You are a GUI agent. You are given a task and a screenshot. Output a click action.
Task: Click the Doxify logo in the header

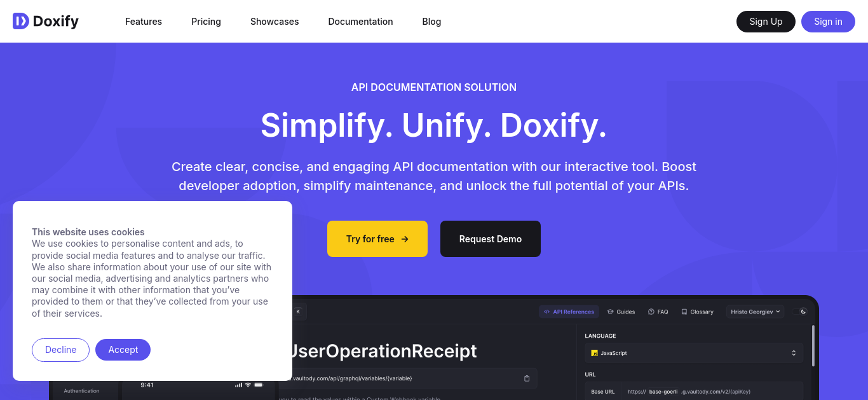pos(46,21)
